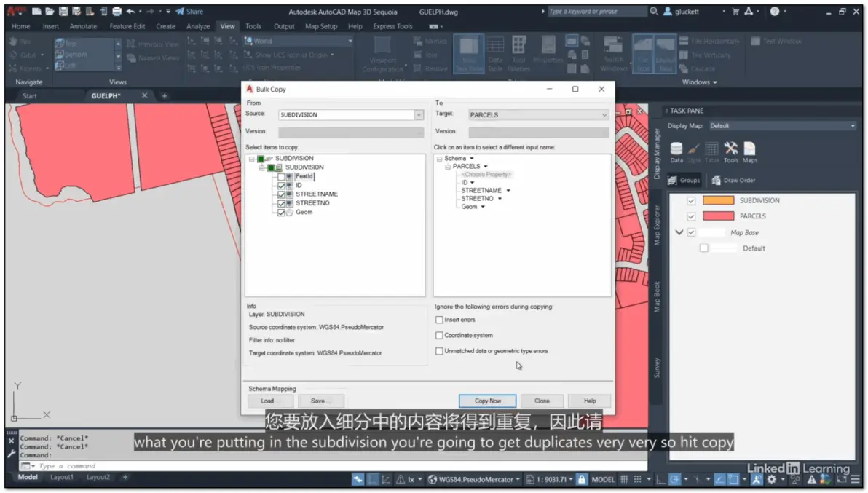Switch to the Start document tab
This screenshot has height=493, width=868.
coord(30,95)
